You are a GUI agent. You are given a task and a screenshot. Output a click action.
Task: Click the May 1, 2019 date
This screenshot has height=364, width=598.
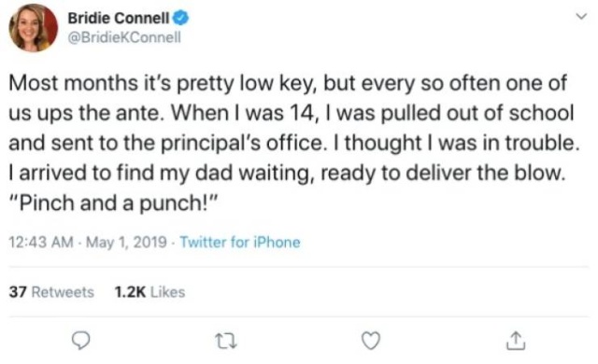126,242
